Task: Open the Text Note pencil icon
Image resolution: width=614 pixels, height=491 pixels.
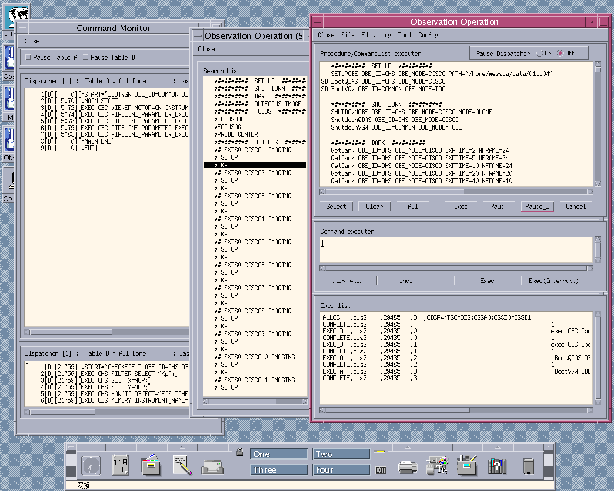Action: [182, 465]
